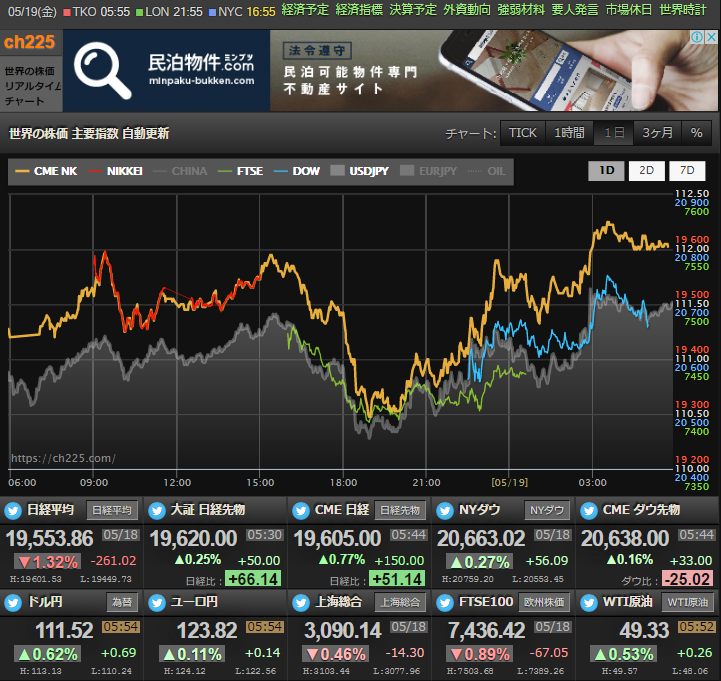Click the Twitter icon next to ユーロ円

click(x=157, y=603)
